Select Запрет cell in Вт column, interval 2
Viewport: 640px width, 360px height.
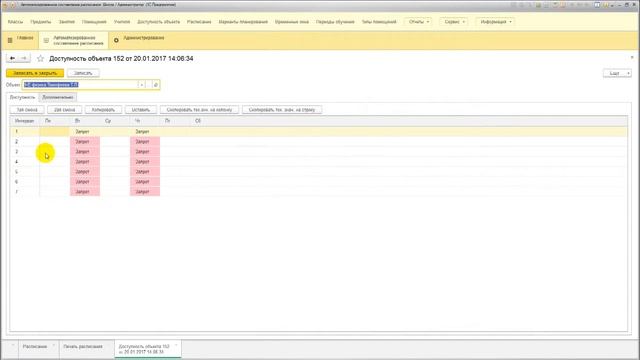85,142
